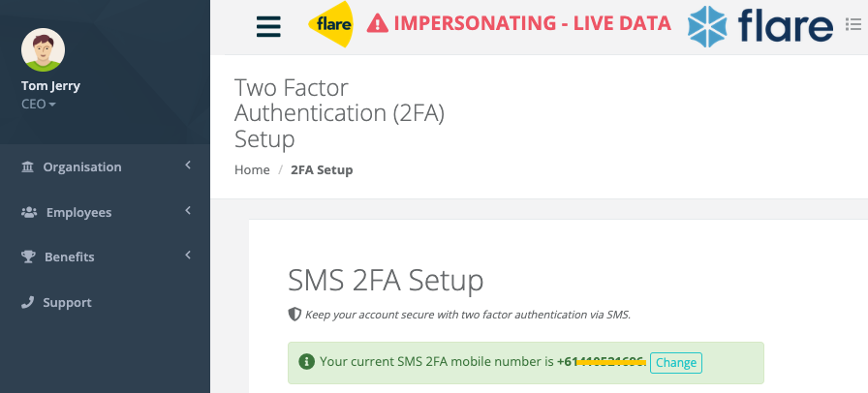Click the Organisation building icon
The height and width of the screenshot is (393, 868).
click(28, 166)
